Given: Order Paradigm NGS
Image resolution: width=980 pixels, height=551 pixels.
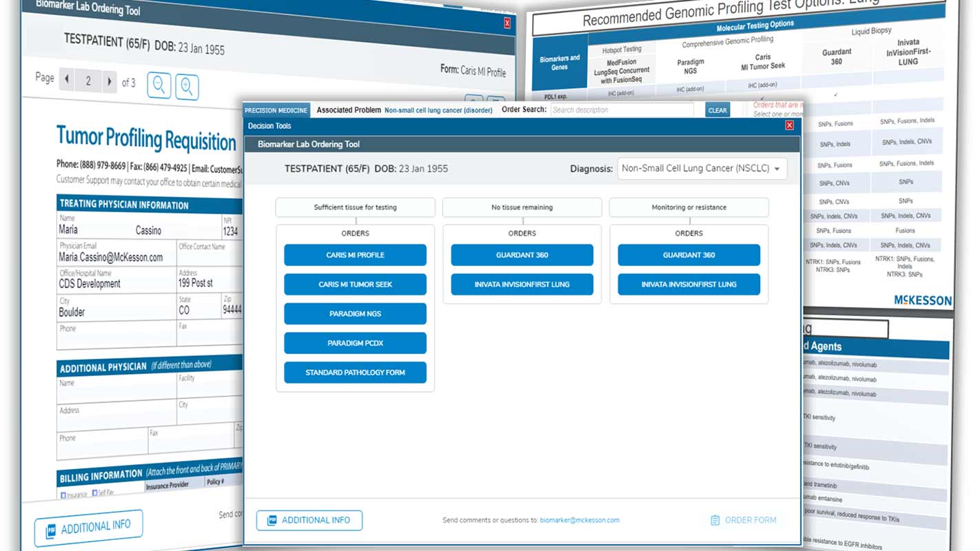Looking at the screenshot, I should pyautogui.click(x=355, y=313).
